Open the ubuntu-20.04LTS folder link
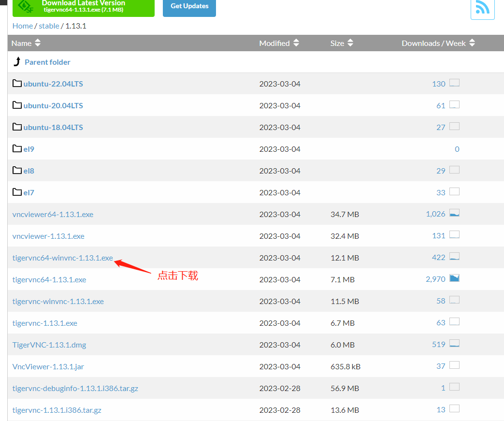 53,105
